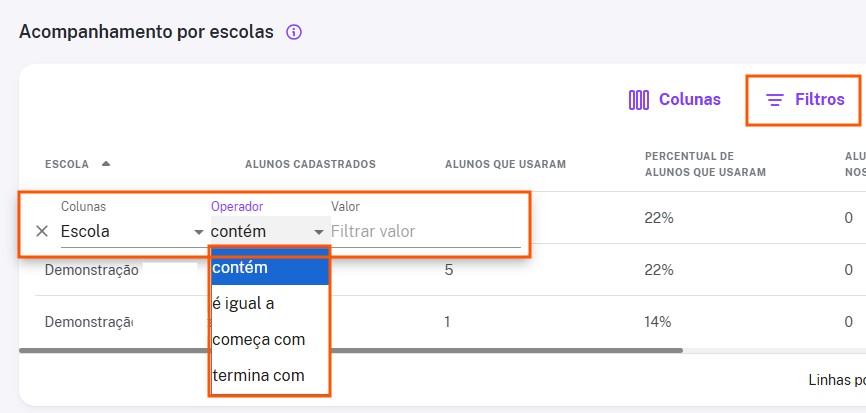866x413 pixels.
Task: Choose the começa com option
Action: click(x=270, y=339)
